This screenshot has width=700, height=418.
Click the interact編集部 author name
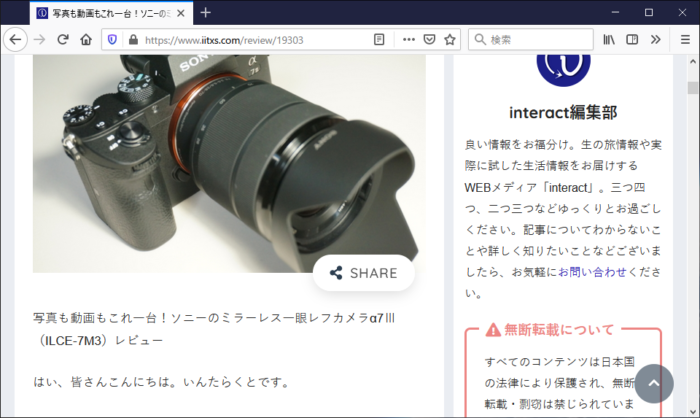point(563,113)
